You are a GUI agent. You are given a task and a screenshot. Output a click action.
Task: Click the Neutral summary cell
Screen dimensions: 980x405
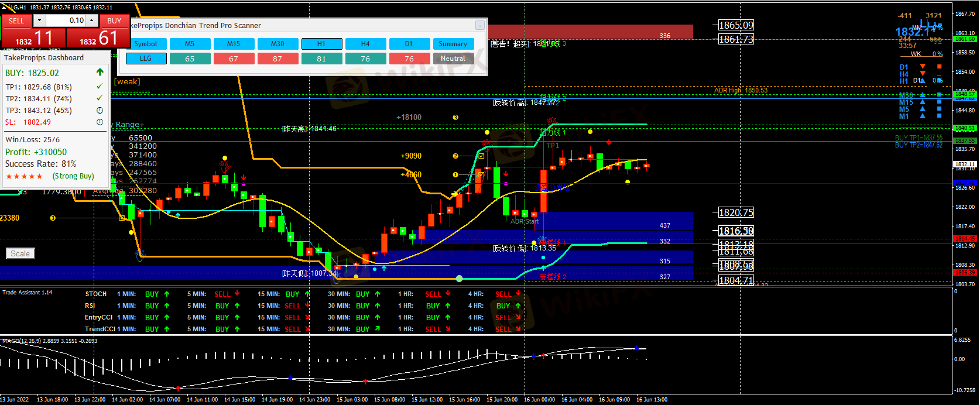[x=453, y=59]
